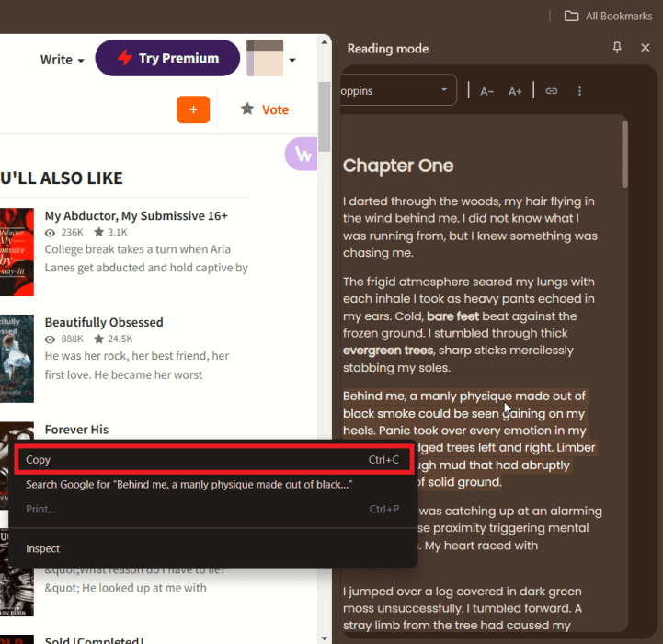Choose Print in the context menu
The height and width of the screenshot is (644, 663).
click(x=213, y=509)
